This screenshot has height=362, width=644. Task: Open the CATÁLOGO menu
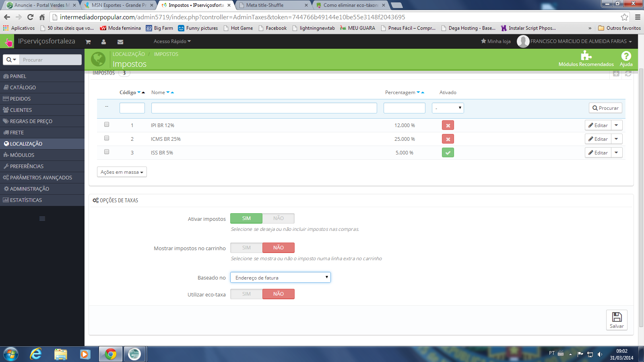tap(42, 87)
